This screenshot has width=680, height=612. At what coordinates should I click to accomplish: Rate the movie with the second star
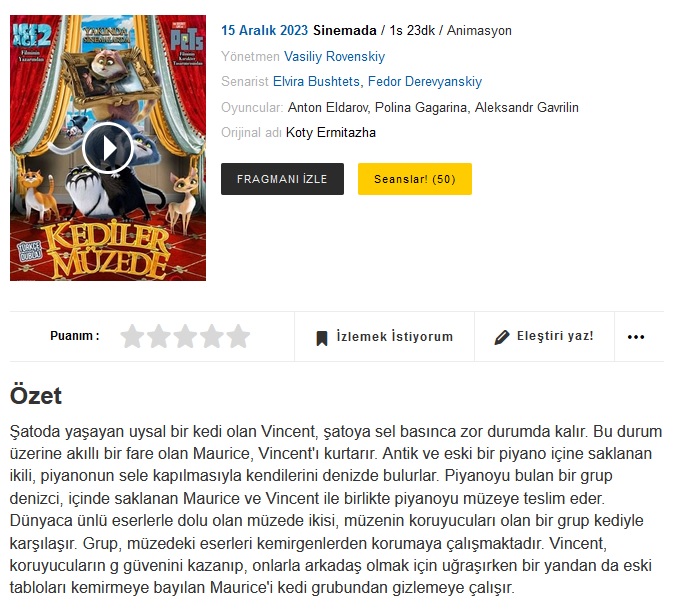click(x=159, y=336)
